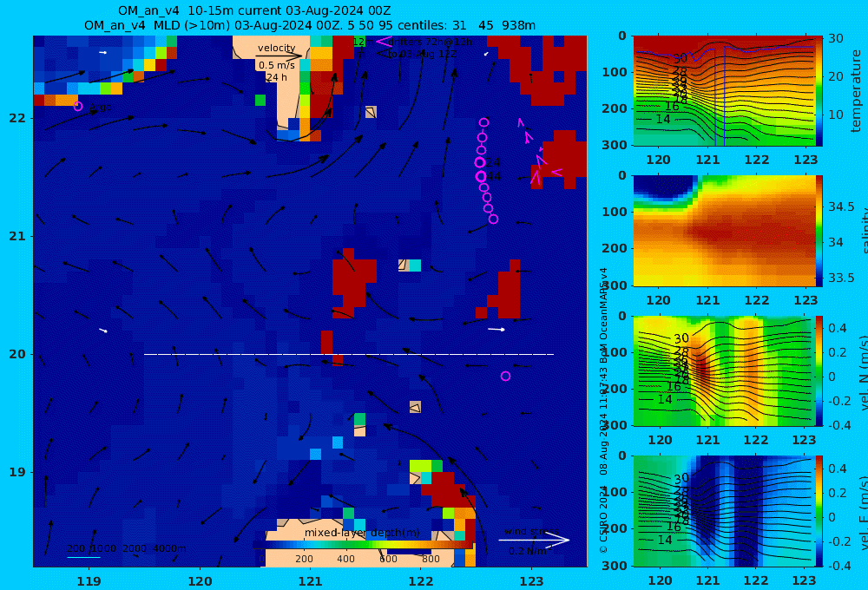
Task: Click the lone magenta circle below the dashed section line
Action: coord(505,377)
